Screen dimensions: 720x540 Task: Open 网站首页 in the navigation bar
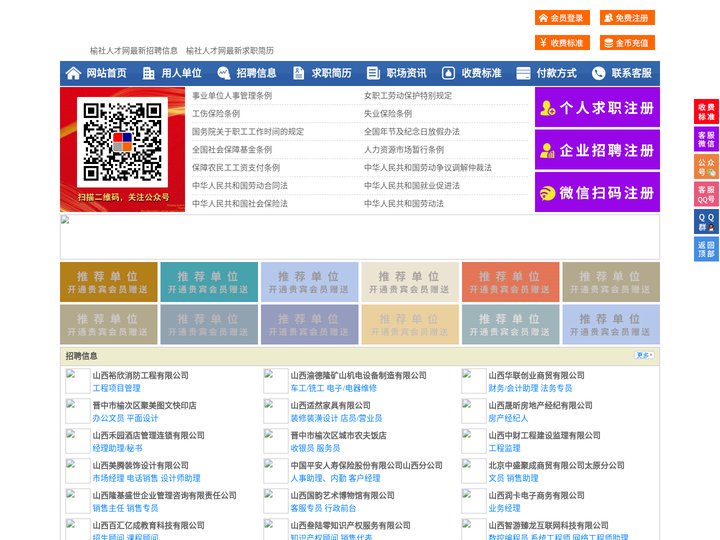pyautogui.click(x=107, y=73)
